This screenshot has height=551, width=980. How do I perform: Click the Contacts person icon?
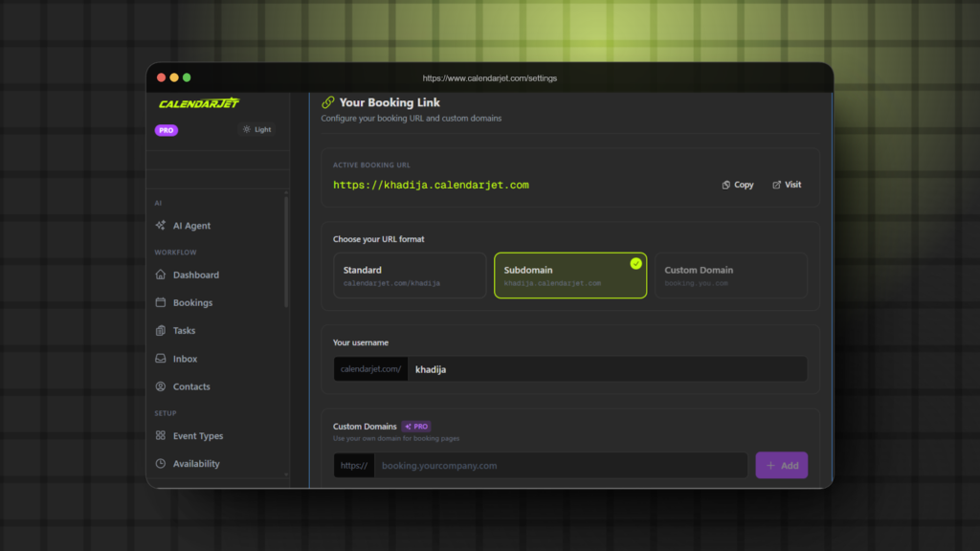pyautogui.click(x=161, y=386)
